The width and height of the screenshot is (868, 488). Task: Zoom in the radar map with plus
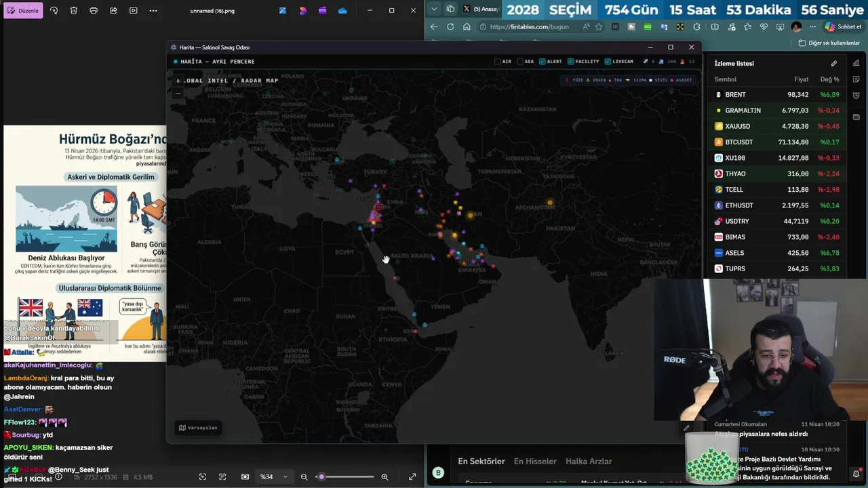point(178,81)
